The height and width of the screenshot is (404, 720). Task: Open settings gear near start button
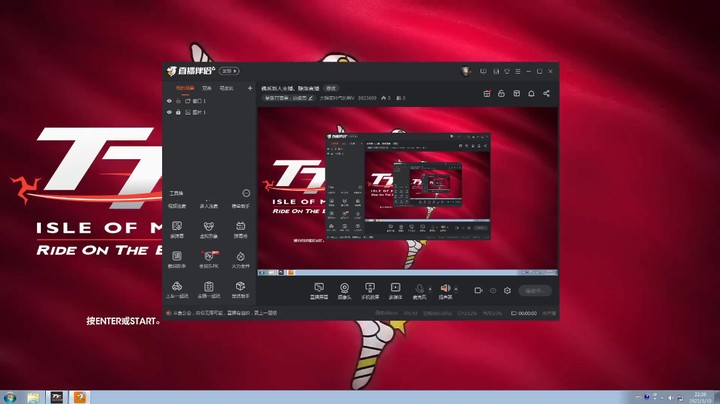point(507,291)
